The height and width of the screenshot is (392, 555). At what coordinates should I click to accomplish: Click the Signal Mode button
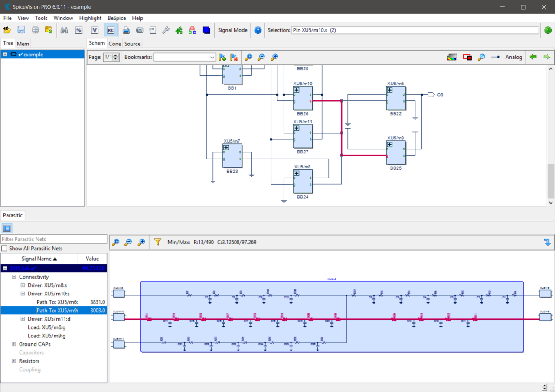232,30
